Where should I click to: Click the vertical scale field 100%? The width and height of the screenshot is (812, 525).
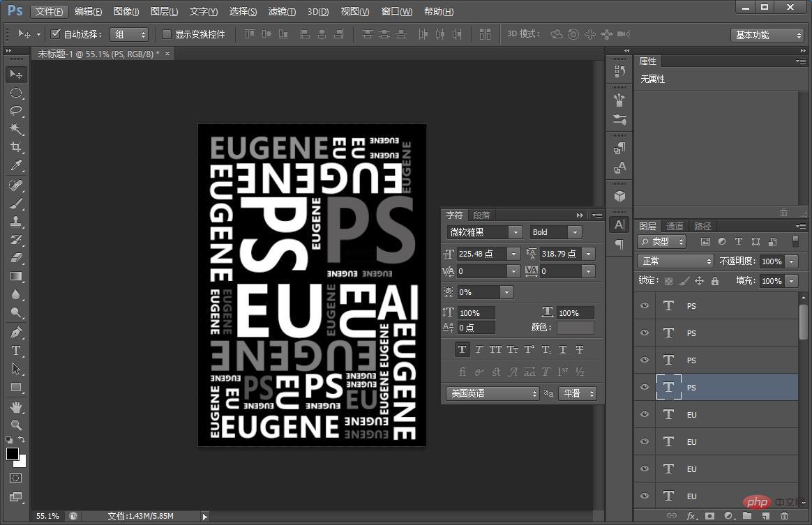pyautogui.click(x=475, y=313)
